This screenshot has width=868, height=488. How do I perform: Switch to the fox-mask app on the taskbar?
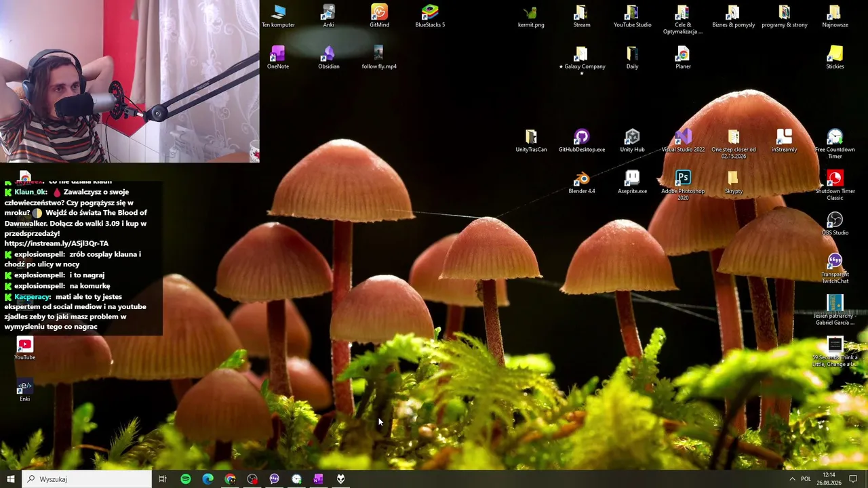tap(340, 479)
